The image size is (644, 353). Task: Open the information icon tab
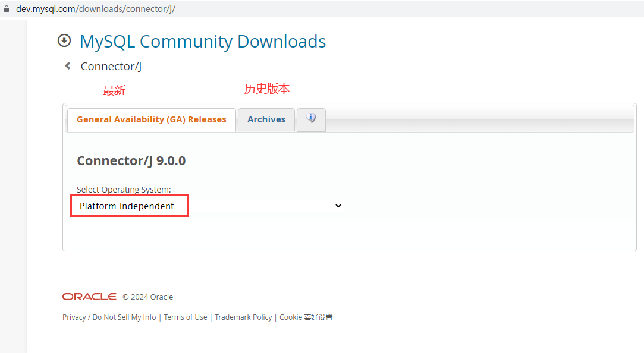tap(311, 119)
